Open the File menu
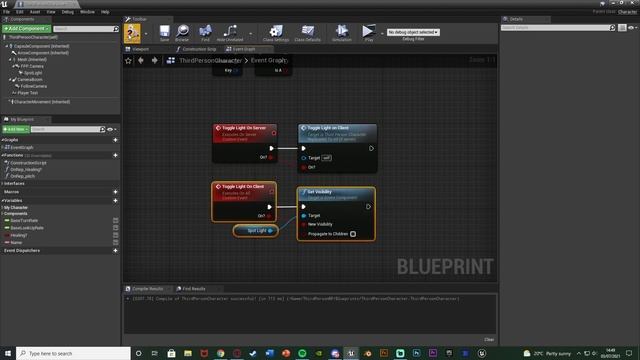The height and width of the screenshot is (360, 640). coord(6,12)
